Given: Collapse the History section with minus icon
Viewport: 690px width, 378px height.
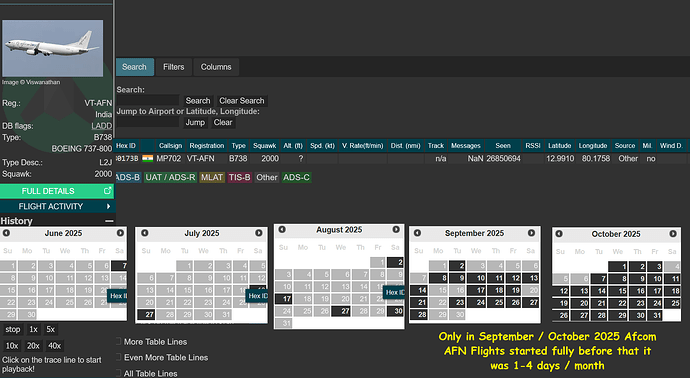Looking at the screenshot, I should click(109, 221).
